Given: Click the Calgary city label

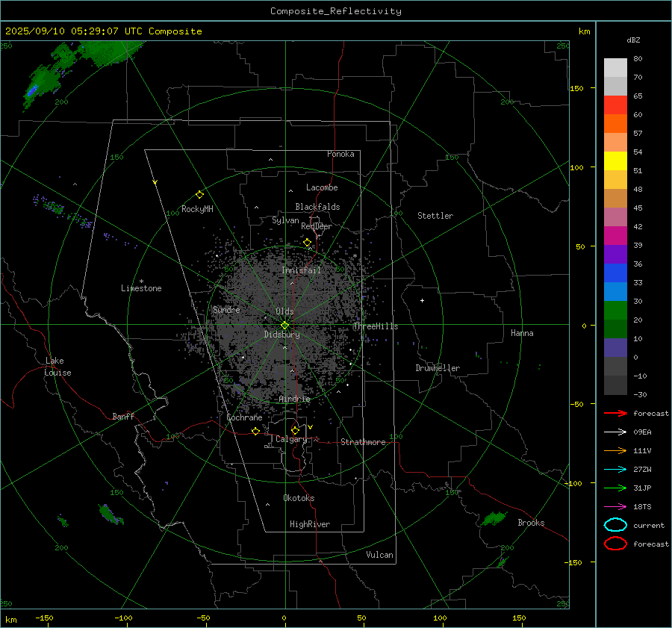Looking at the screenshot, I should pos(291,439).
